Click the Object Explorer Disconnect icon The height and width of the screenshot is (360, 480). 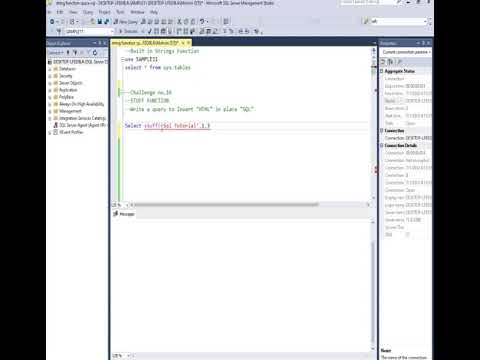75,53
